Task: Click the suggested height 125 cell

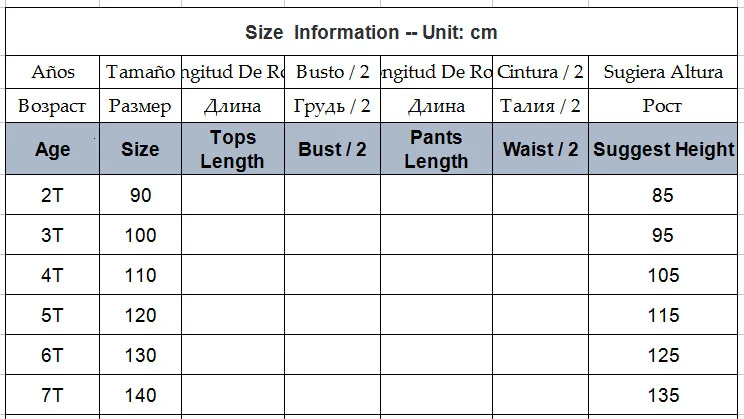Action: tap(663, 356)
